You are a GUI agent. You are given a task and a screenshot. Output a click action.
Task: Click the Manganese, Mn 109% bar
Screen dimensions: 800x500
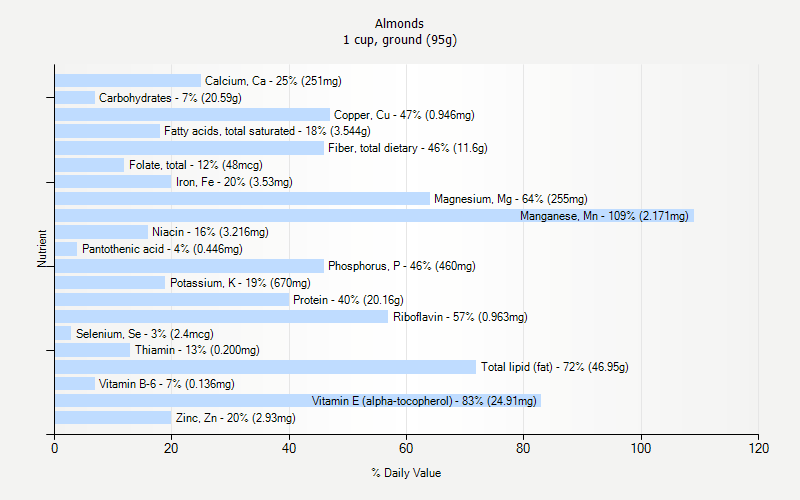[x=374, y=215]
